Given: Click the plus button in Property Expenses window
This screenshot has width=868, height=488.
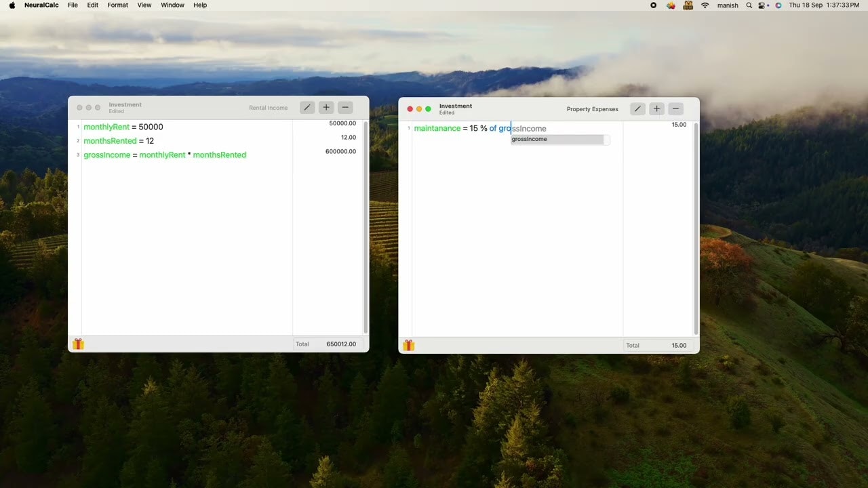Looking at the screenshot, I should (x=656, y=108).
